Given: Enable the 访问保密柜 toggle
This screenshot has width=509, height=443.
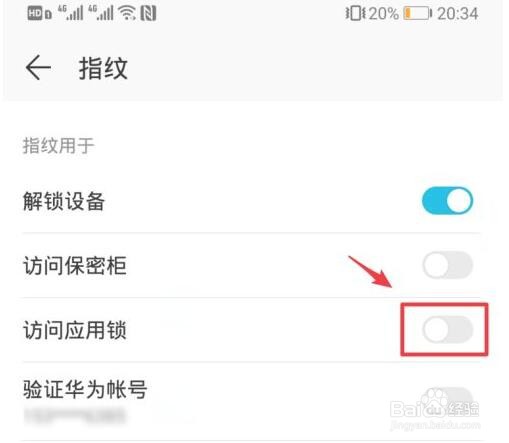Looking at the screenshot, I should coord(447,265).
